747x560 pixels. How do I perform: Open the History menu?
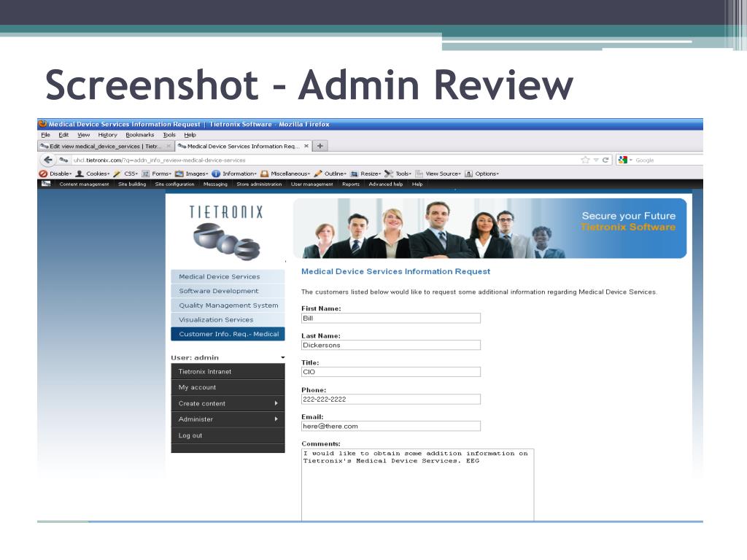click(x=107, y=135)
